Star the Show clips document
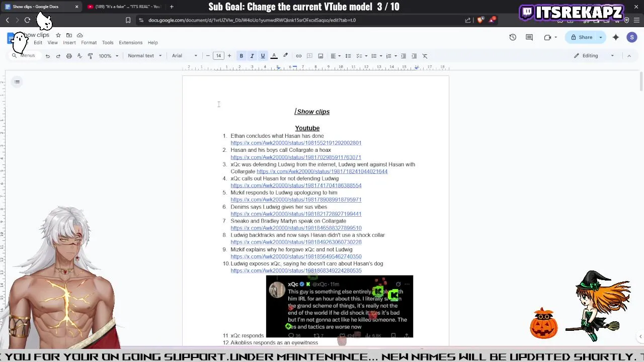This screenshot has width=644, height=362. (x=58, y=35)
